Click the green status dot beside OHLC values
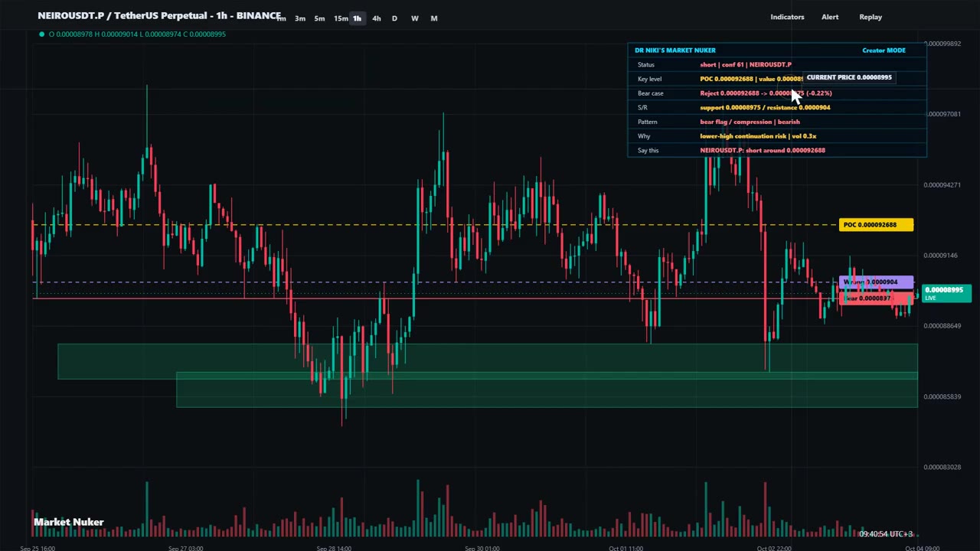The height and width of the screenshot is (551, 980). pyautogui.click(x=41, y=34)
